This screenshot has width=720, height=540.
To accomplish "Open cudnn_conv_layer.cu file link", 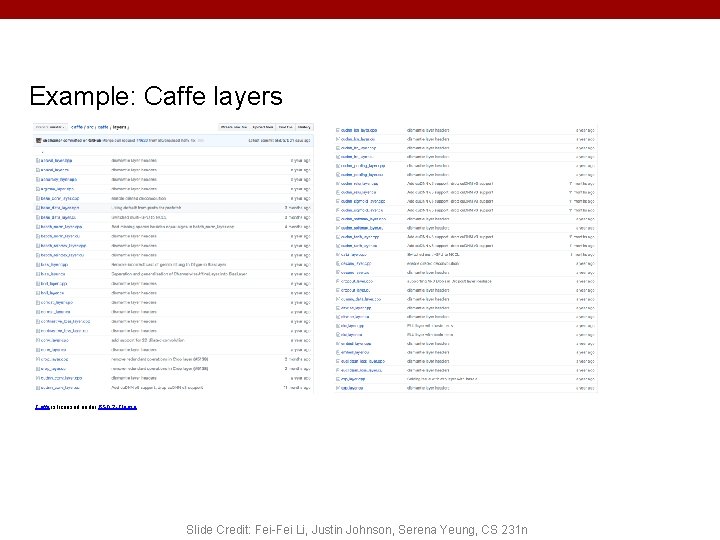I will click(60, 388).
